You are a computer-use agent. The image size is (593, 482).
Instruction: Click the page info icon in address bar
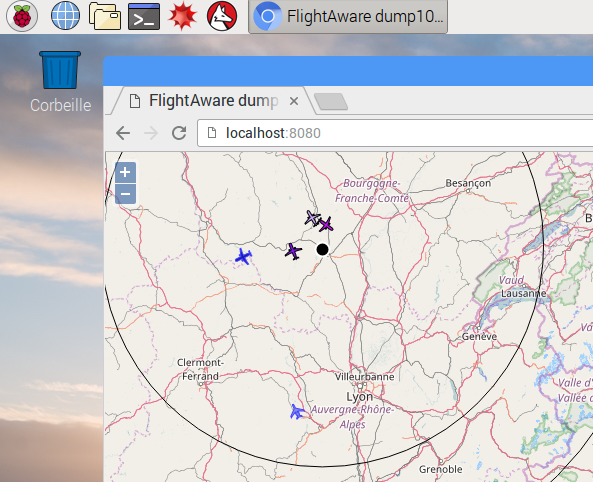click(x=212, y=133)
